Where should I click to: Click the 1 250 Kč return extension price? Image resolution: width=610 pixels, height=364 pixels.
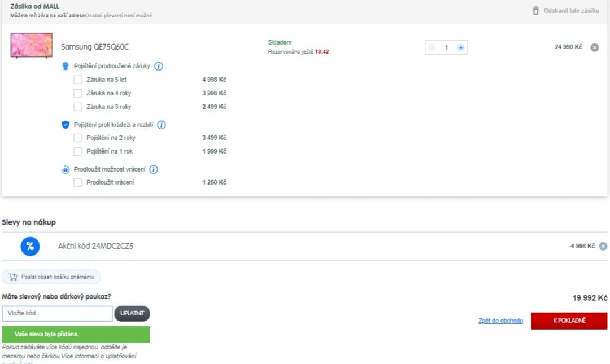(x=215, y=182)
